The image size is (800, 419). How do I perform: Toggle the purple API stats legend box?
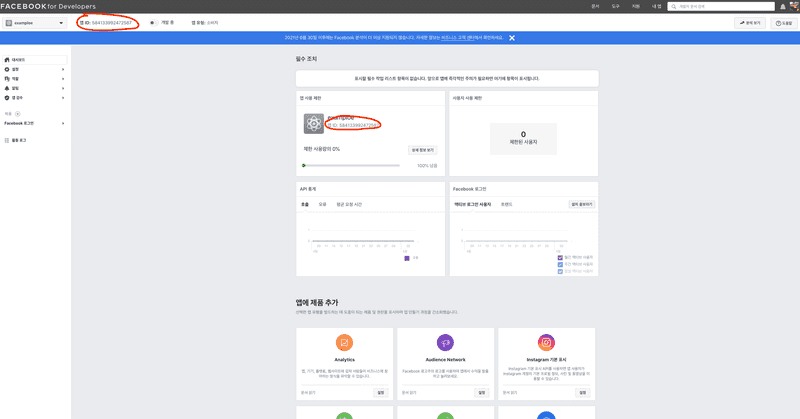click(407, 258)
